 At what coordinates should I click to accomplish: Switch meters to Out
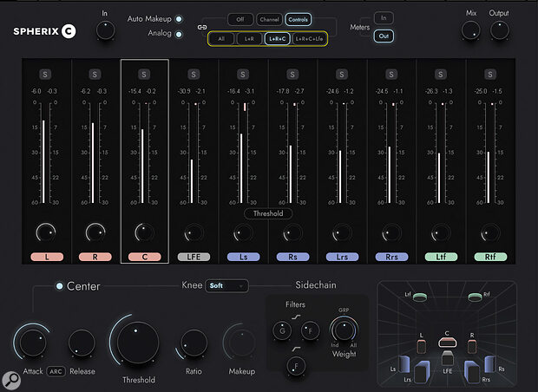pyautogui.click(x=384, y=36)
